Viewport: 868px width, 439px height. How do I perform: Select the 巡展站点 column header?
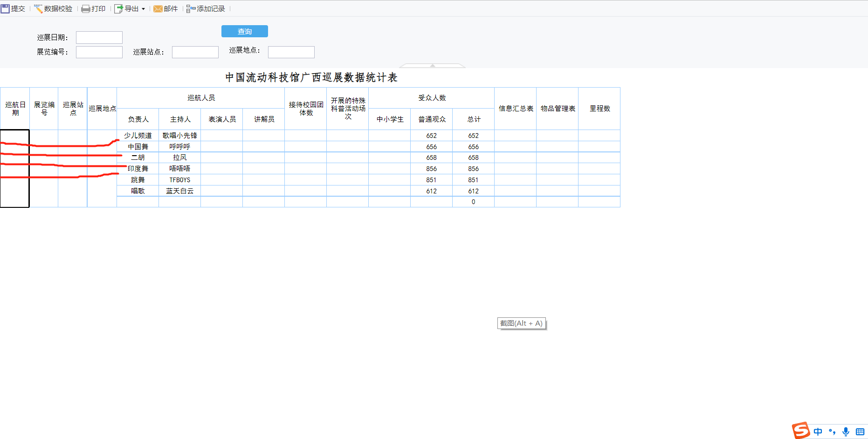point(73,109)
